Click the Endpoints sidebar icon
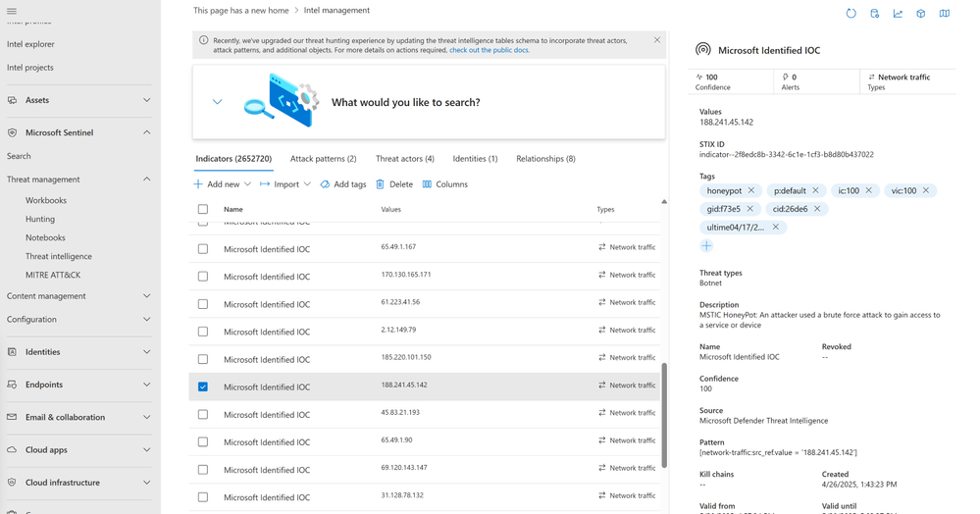Screen dimensions: 980x514 (x=12, y=385)
